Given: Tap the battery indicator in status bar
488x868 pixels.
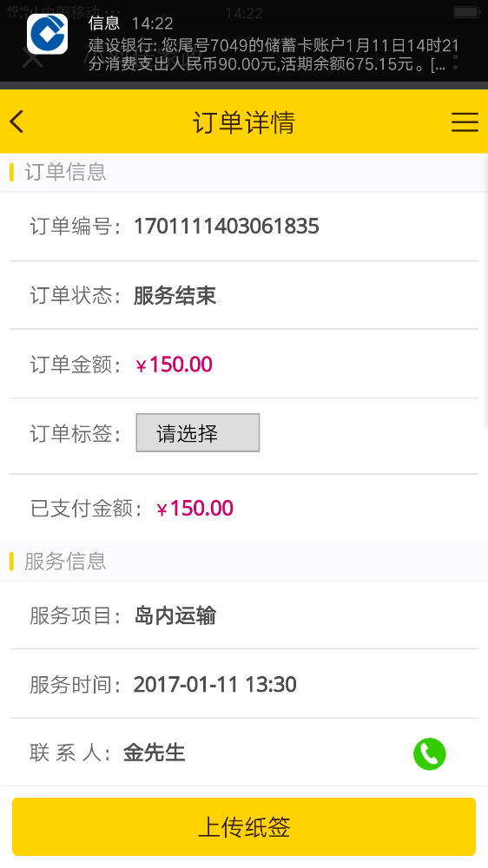Looking at the screenshot, I should click(x=466, y=11).
